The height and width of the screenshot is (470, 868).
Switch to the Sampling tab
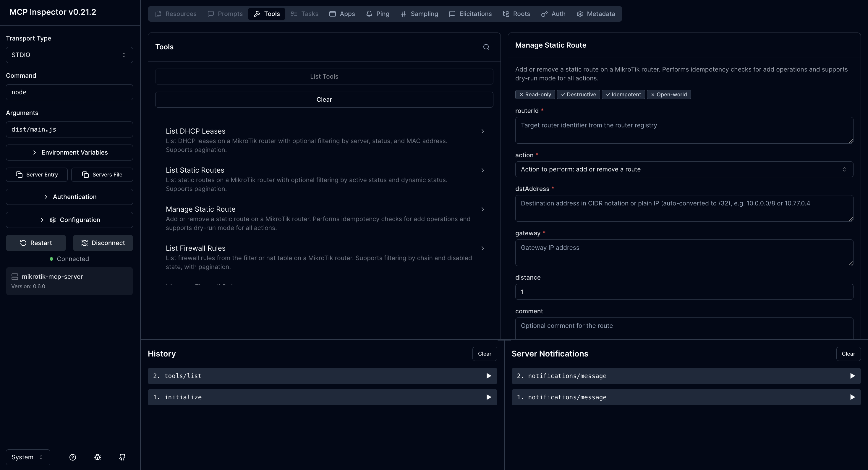pyautogui.click(x=419, y=14)
